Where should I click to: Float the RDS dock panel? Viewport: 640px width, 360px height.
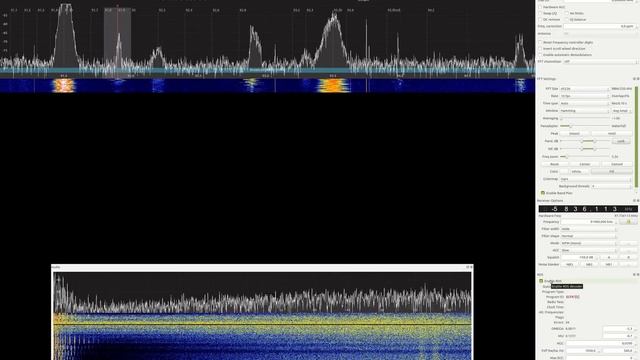pos(634,275)
